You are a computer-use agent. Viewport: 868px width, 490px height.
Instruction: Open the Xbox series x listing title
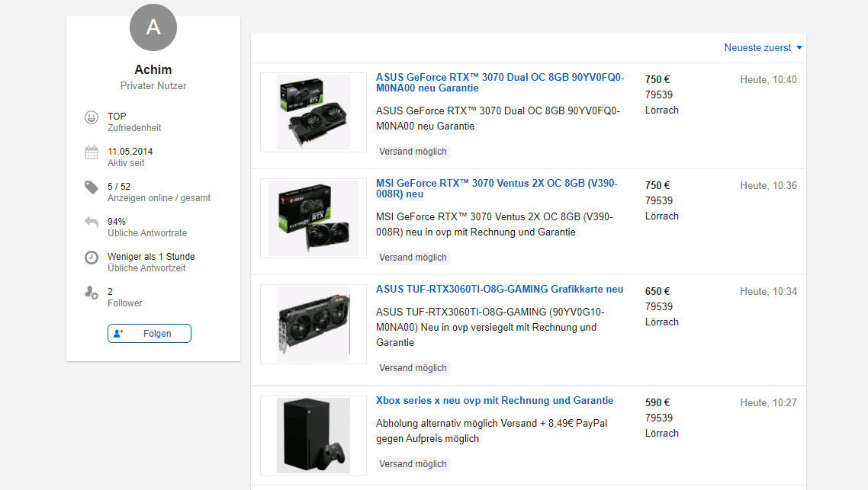494,400
